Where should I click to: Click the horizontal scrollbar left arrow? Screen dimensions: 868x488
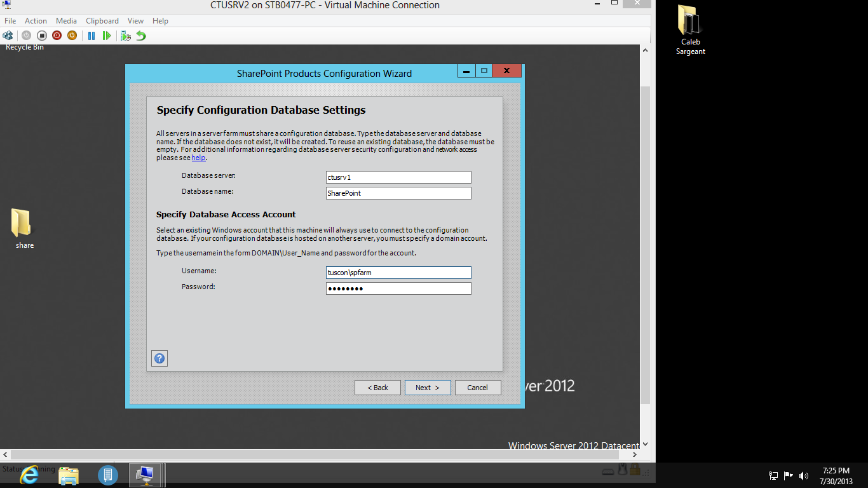(x=5, y=455)
